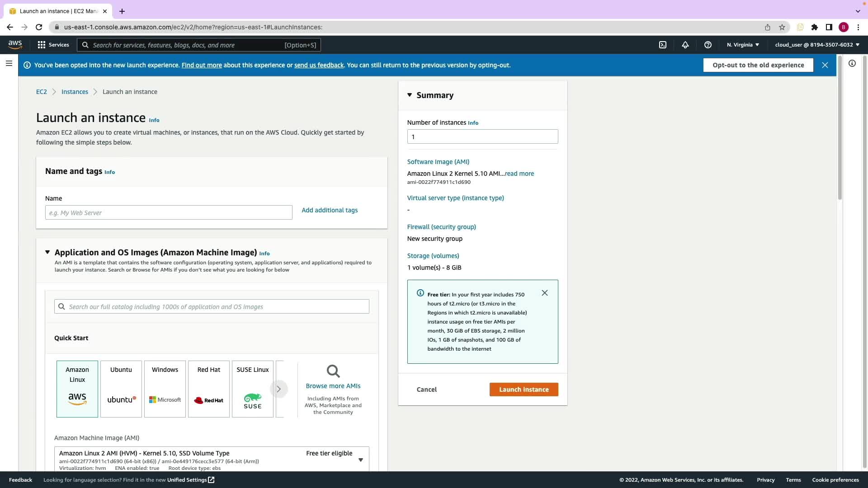This screenshot has height=488, width=868.
Task: Click the instance Name input field
Action: pyautogui.click(x=169, y=213)
